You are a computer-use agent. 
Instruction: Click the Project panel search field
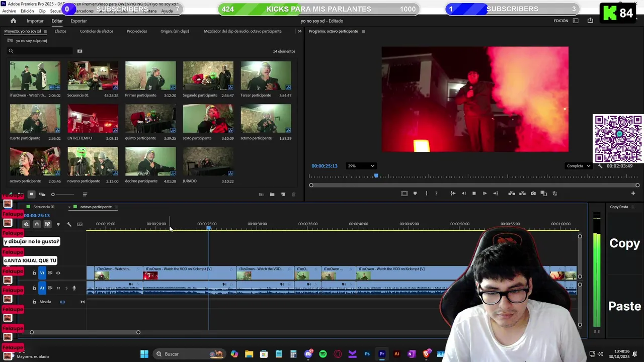coord(40,51)
